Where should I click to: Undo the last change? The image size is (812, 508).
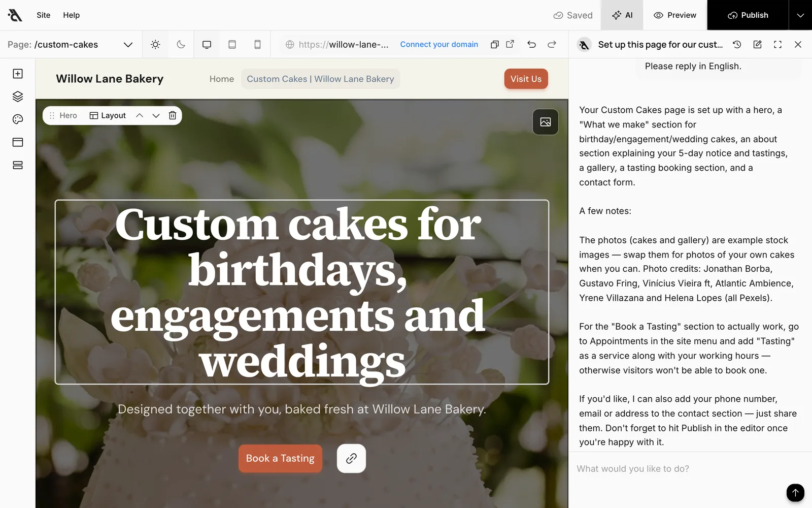(x=531, y=45)
